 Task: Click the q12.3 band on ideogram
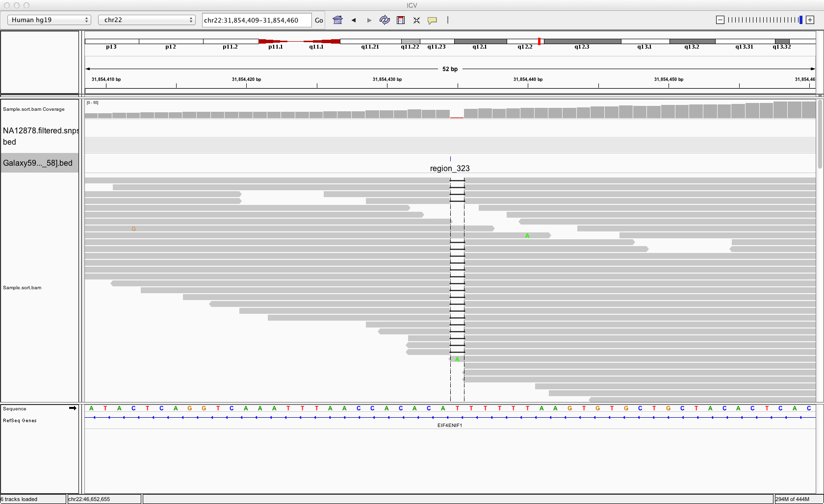[x=582, y=42]
